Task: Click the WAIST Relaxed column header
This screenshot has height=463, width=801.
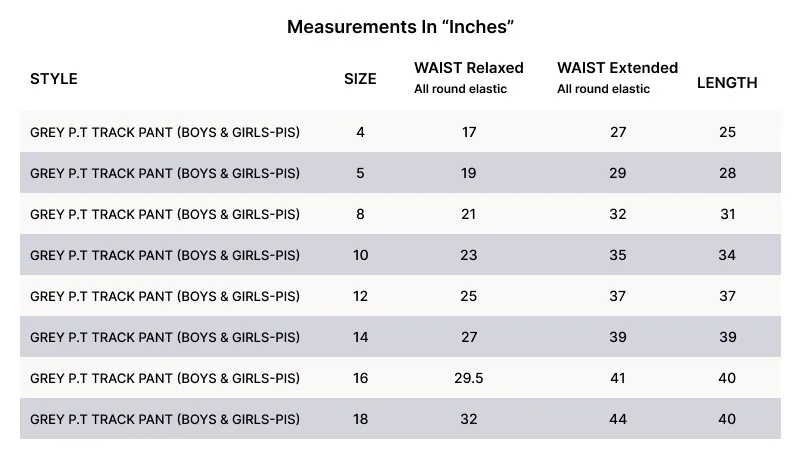Action: pos(468,68)
